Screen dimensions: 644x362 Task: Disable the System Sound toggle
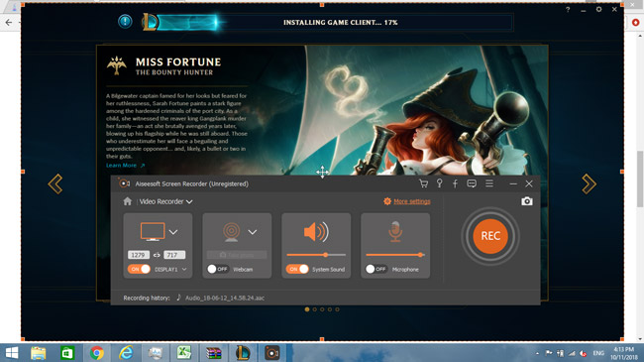click(x=297, y=269)
